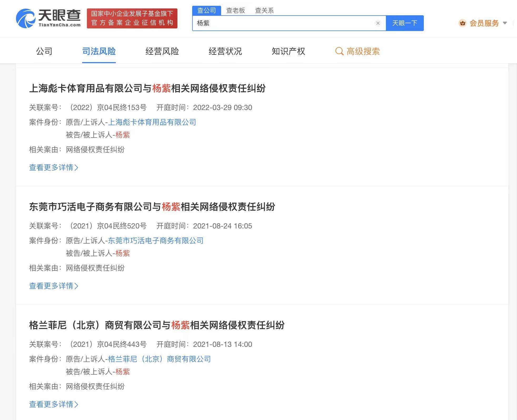Open 查看更多详情 for 上海彪卡 case
Screen dimensions: 517x420
click(53, 167)
